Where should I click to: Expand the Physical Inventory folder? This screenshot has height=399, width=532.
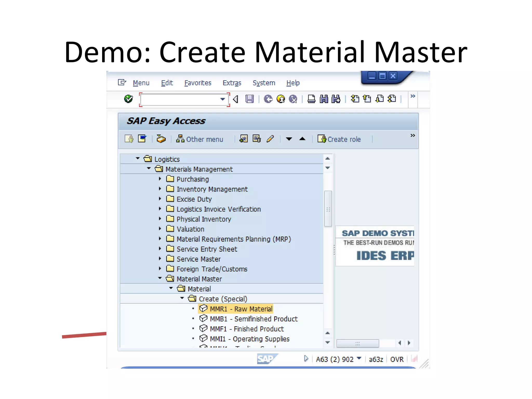click(160, 219)
